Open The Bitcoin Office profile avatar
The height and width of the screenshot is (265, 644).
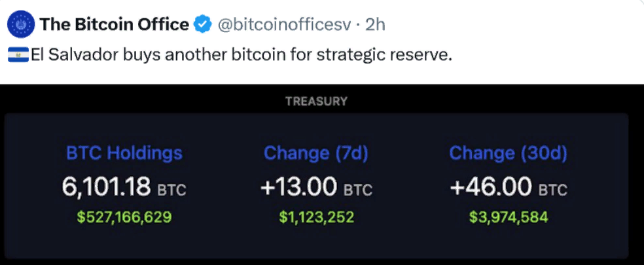21,24
